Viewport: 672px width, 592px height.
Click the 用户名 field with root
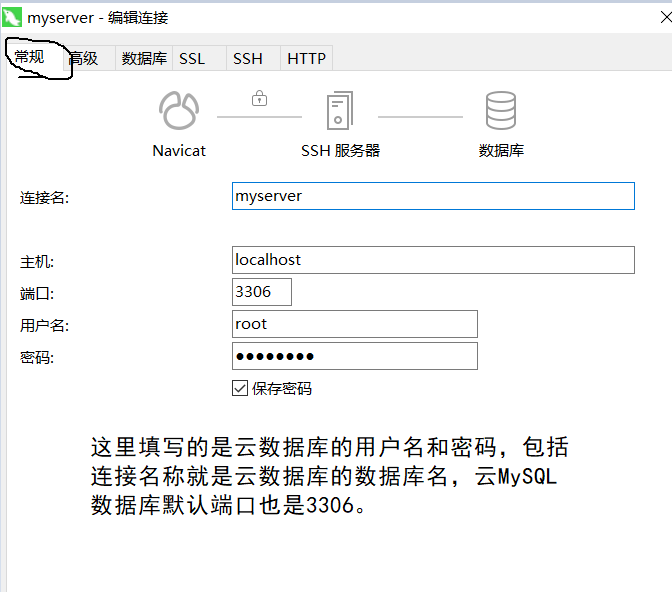pyautogui.click(x=355, y=324)
